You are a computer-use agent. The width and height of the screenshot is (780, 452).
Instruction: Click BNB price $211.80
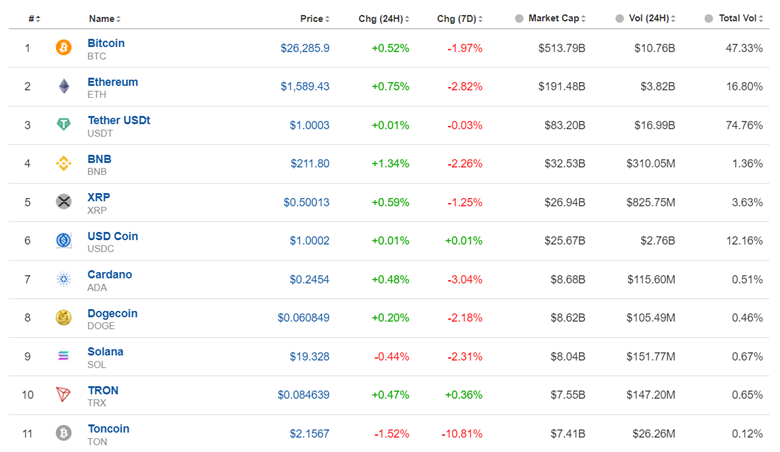click(x=310, y=164)
